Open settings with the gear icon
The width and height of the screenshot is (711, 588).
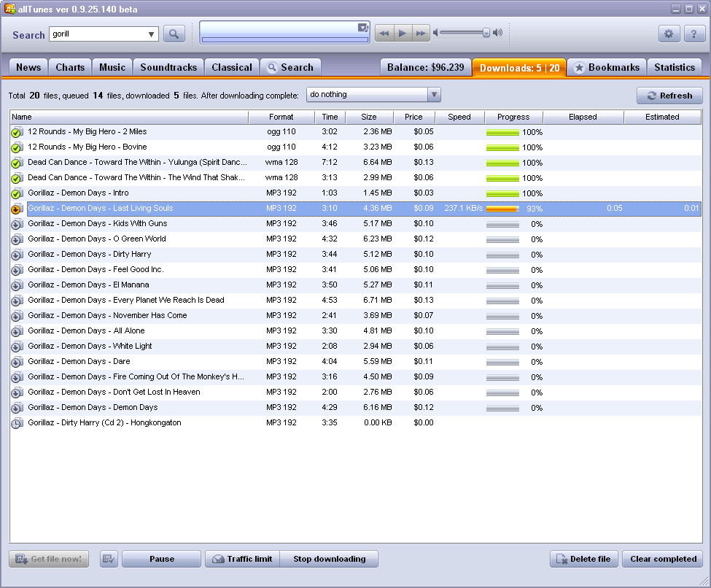(669, 34)
